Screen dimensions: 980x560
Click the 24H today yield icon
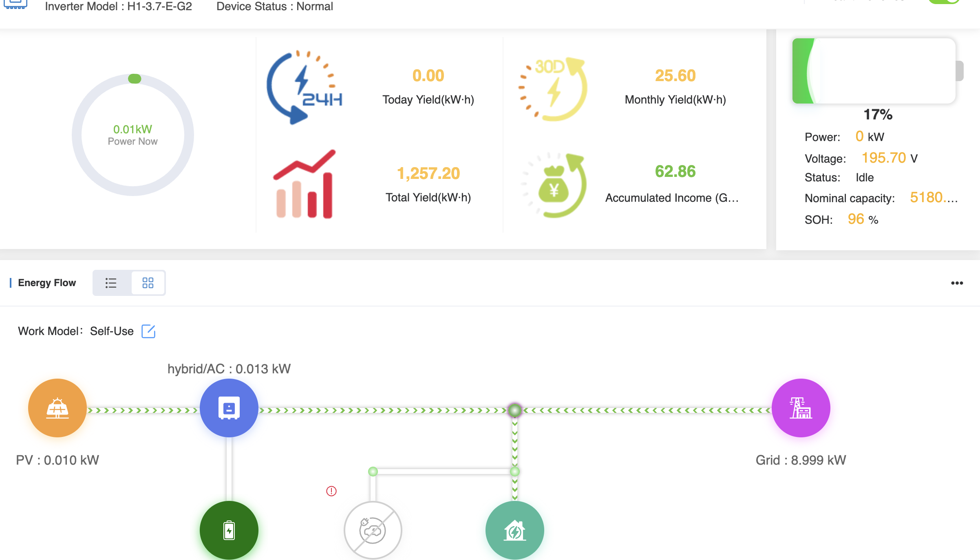click(x=305, y=88)
